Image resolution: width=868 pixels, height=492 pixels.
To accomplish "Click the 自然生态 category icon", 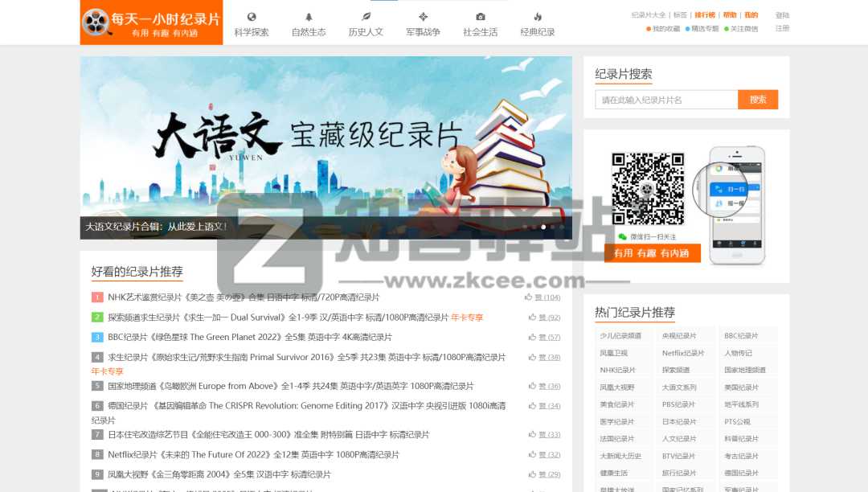I will point(309,16).
